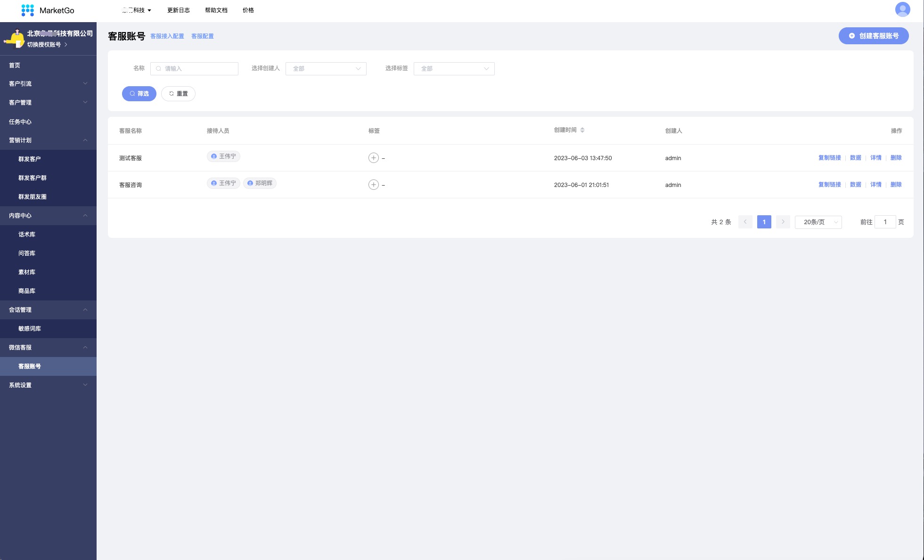Click the MarketGo logo icon
924x560 pixels.
coord(28,10)
